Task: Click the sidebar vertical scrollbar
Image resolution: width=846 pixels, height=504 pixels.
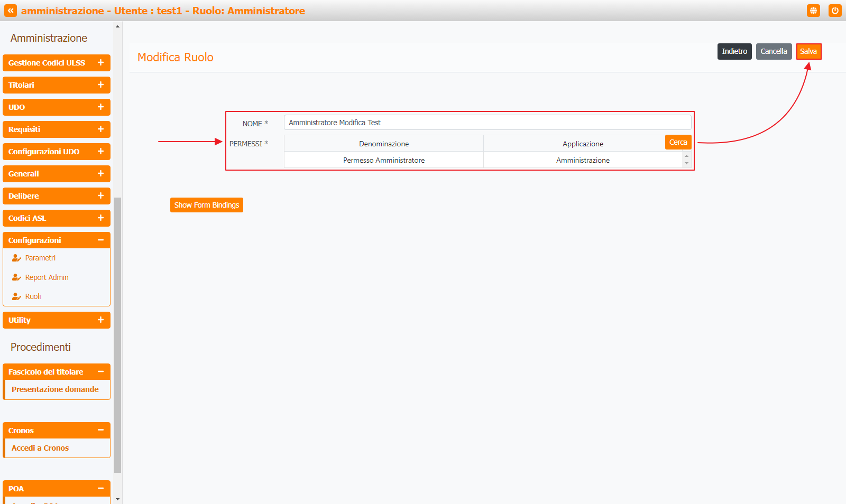Action: pyautogui.click(x=118, y=334)
